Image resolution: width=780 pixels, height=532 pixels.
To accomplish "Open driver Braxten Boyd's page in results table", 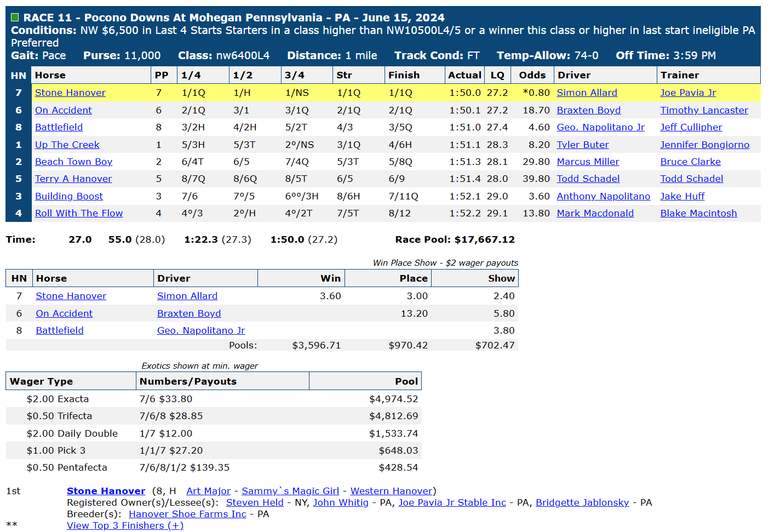I will point(588,110).
